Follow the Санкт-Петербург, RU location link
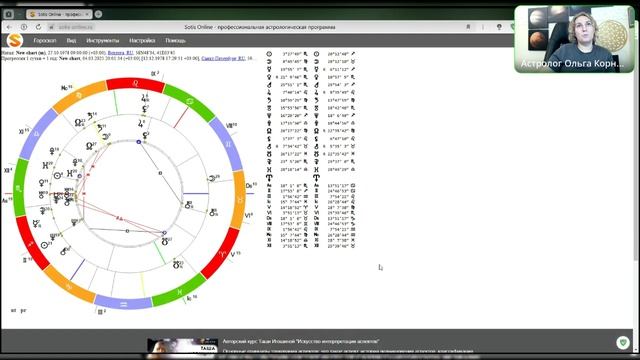 coord(223,58)
